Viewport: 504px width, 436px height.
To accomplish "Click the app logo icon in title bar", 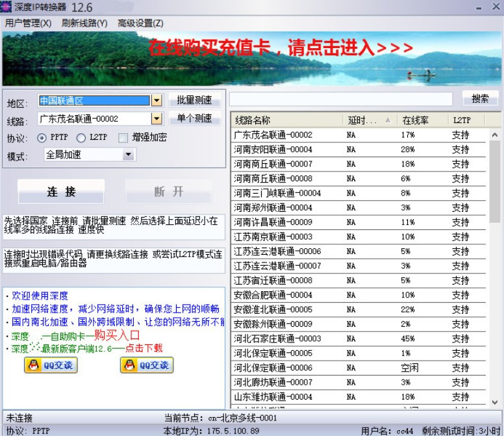I will [7, 7].
